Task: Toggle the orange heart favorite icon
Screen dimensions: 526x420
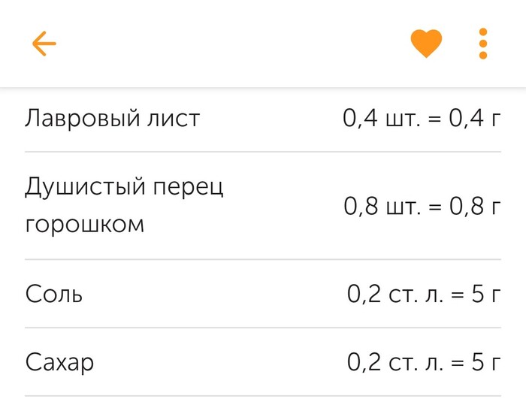Action: click(426, 44)
